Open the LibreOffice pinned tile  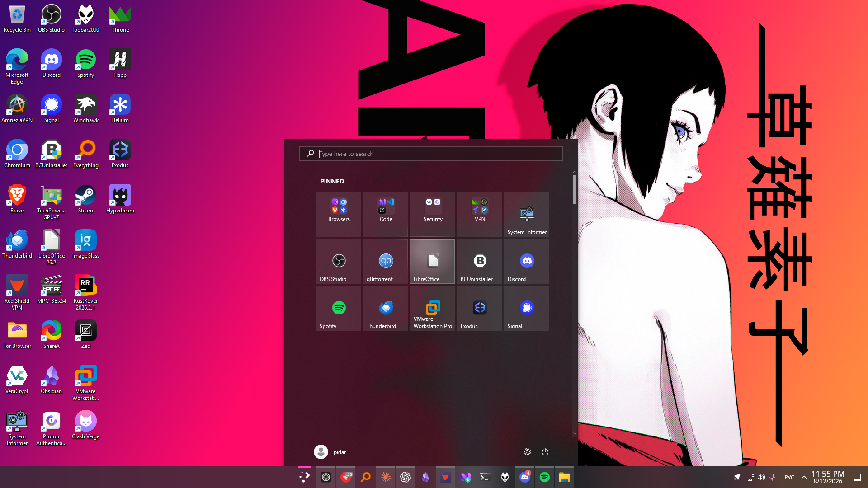click(x=432, y=262)
